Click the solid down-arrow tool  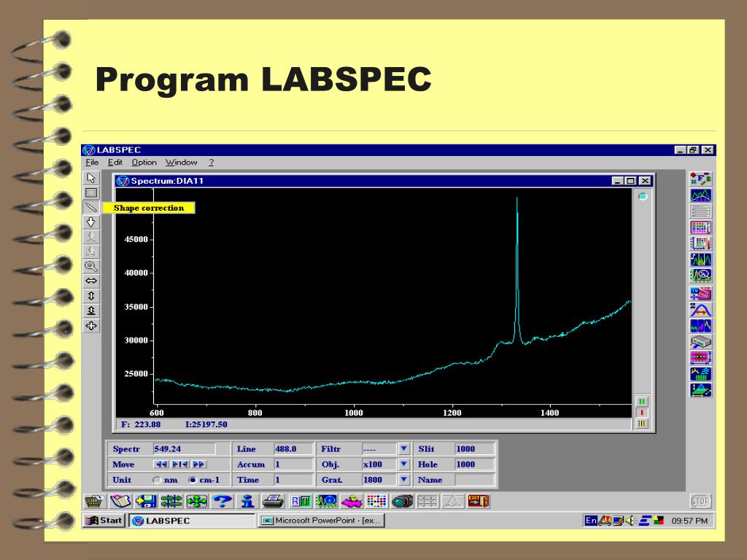point(91,222)
